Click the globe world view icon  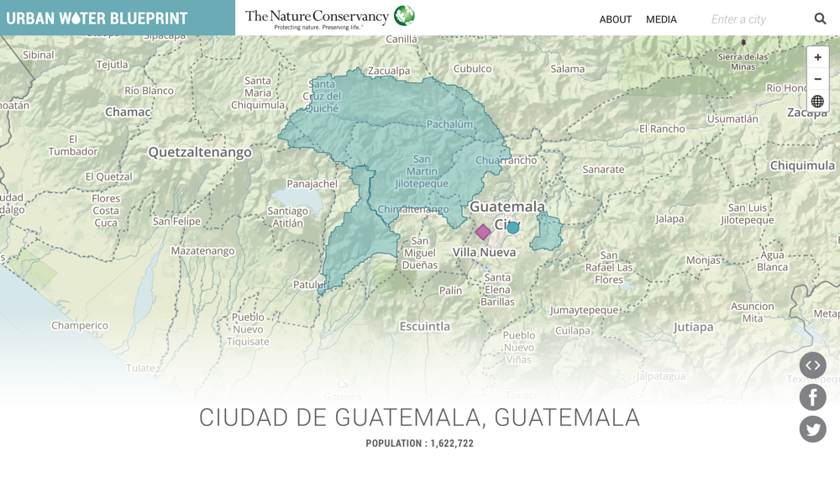click(x=817, y=102)
